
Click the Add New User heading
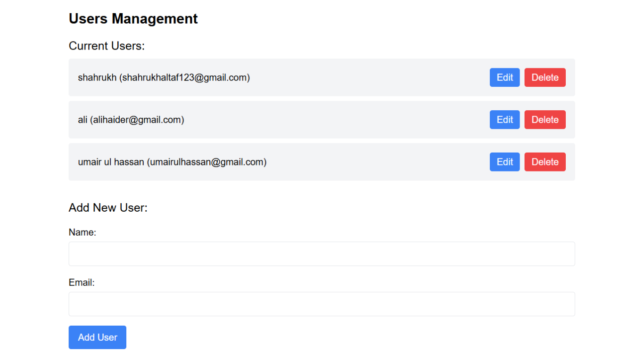click(x=108, y=207)
